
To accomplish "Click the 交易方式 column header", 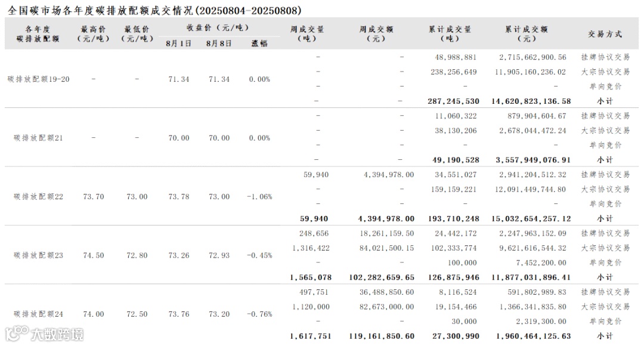I will [605, 34].
